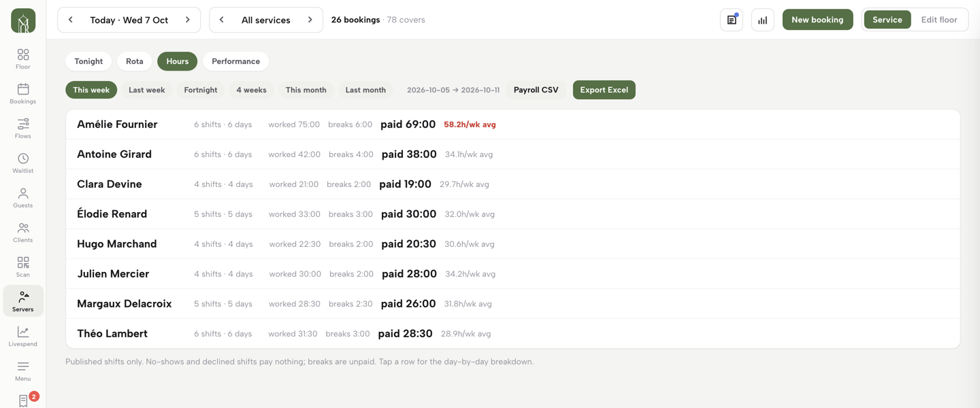Open the Scan tool
This screenshot has height=408, width=980.
[23, 267]
